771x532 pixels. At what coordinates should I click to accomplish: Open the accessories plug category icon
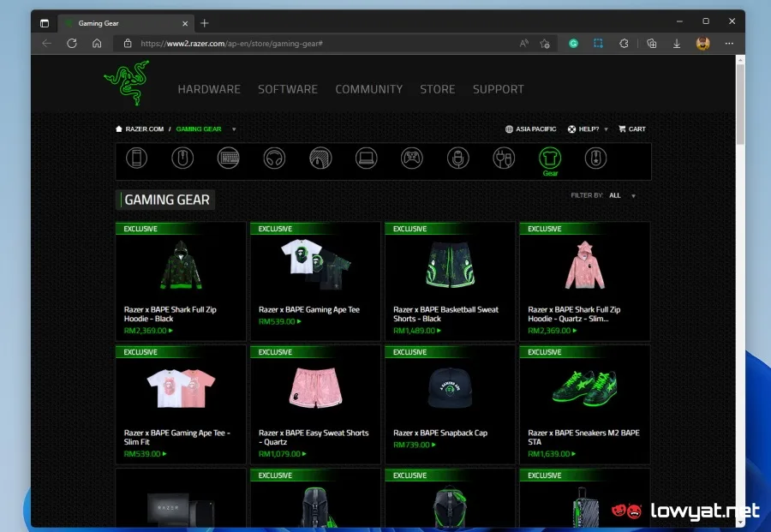[504, 158]
